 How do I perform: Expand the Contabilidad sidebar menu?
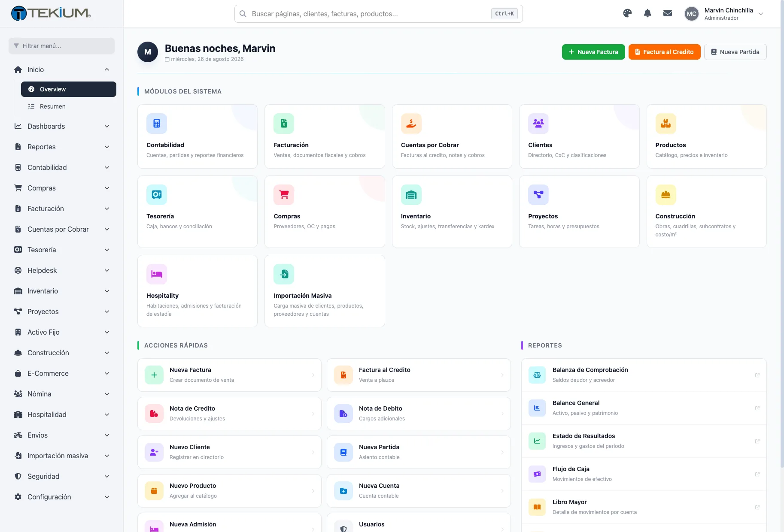pos(62,167)
